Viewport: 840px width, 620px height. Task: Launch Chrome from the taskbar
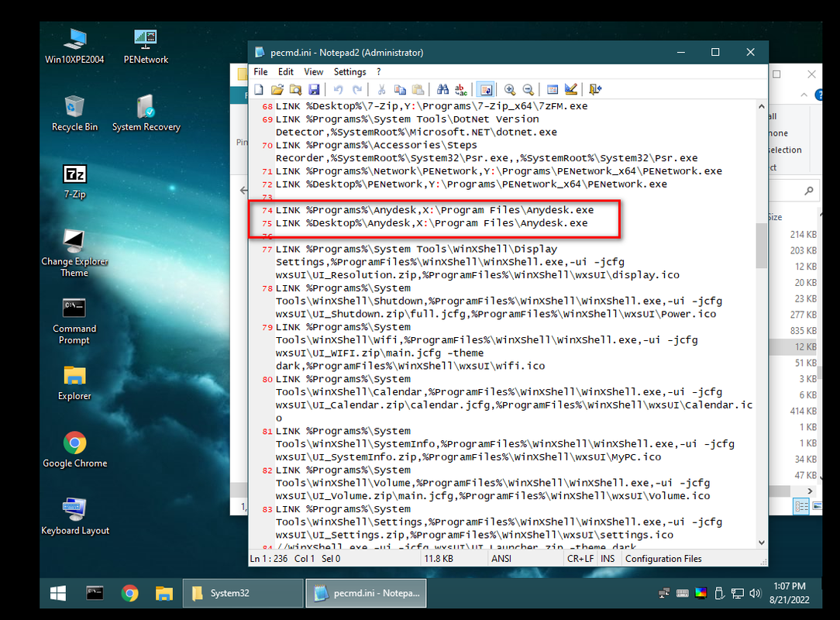(x=129, y=593)
